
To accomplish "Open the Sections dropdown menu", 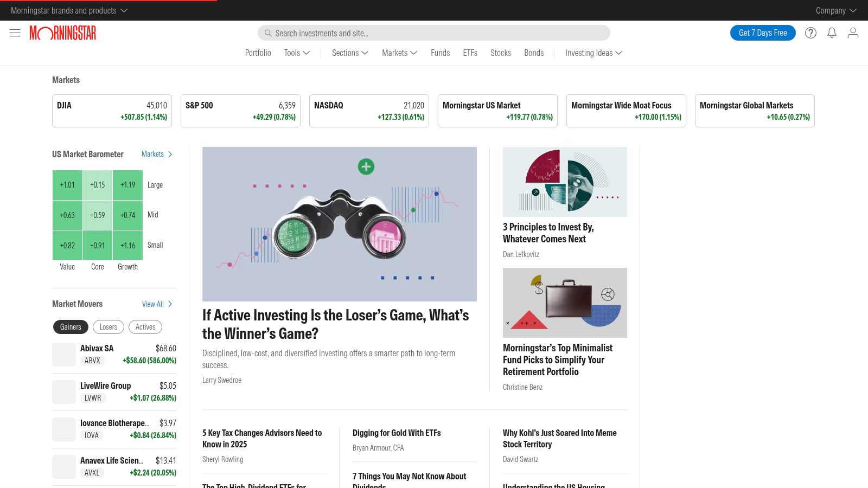I will coord(350,53).
